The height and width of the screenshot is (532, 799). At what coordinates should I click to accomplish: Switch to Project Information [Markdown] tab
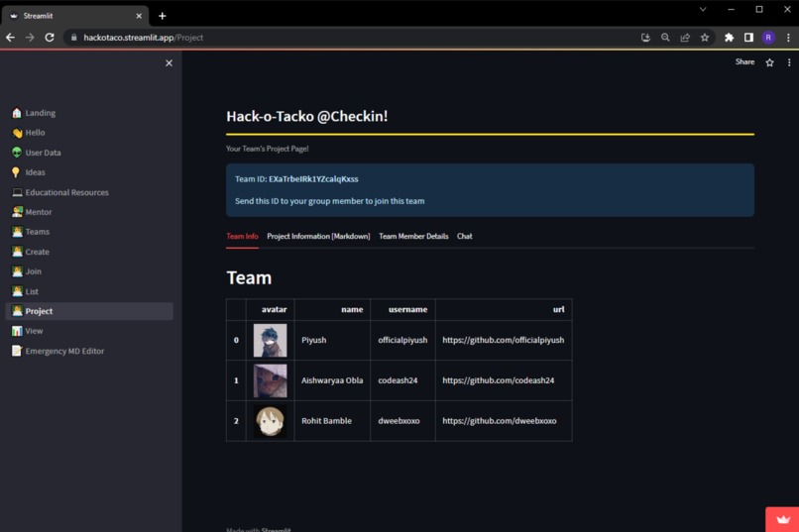click(318, 236)
